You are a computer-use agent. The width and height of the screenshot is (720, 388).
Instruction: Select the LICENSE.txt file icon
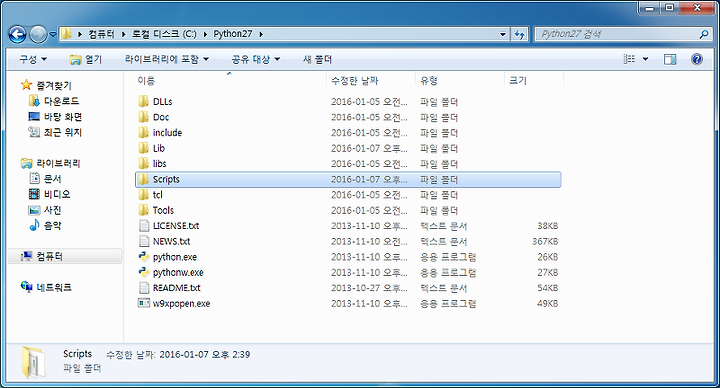click(x=144, y=225)
